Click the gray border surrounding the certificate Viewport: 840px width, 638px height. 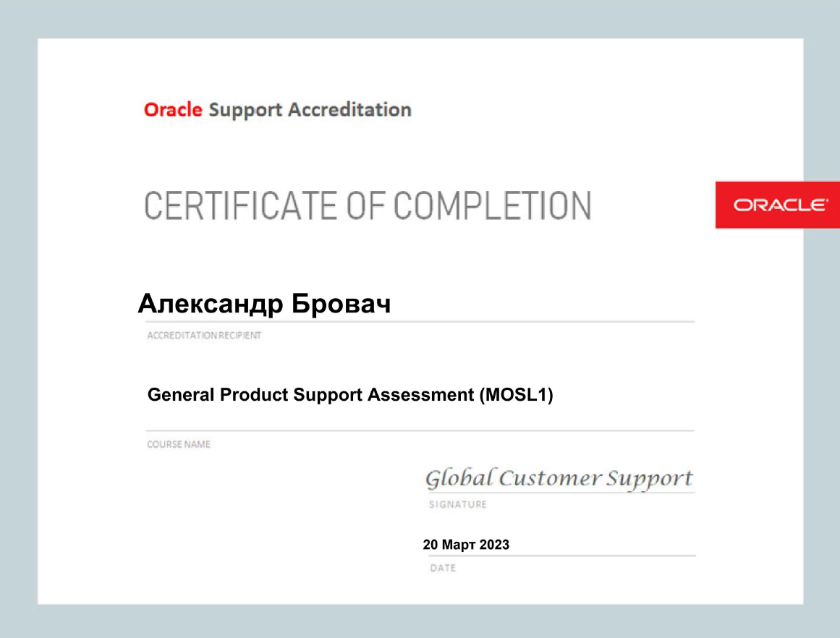pos(18,318)
